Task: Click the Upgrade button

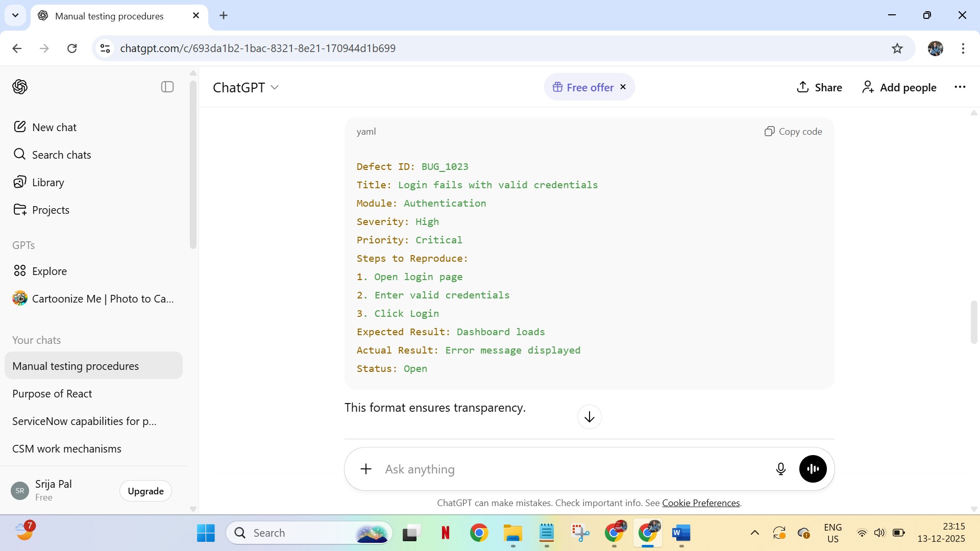Action: click(x=145, y=491)
